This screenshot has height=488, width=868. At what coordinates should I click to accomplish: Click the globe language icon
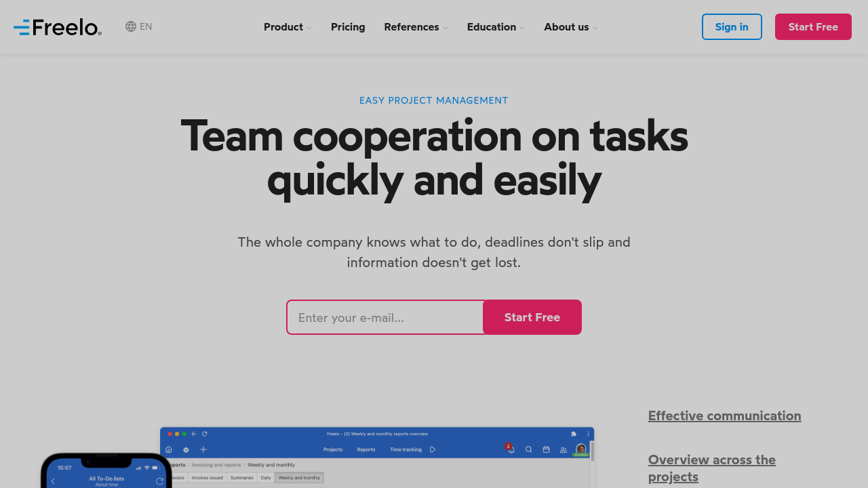tap(131, 26)
